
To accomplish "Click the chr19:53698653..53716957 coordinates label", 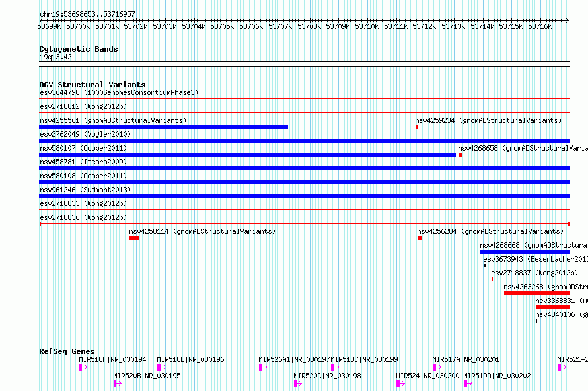I will (87, 14).
